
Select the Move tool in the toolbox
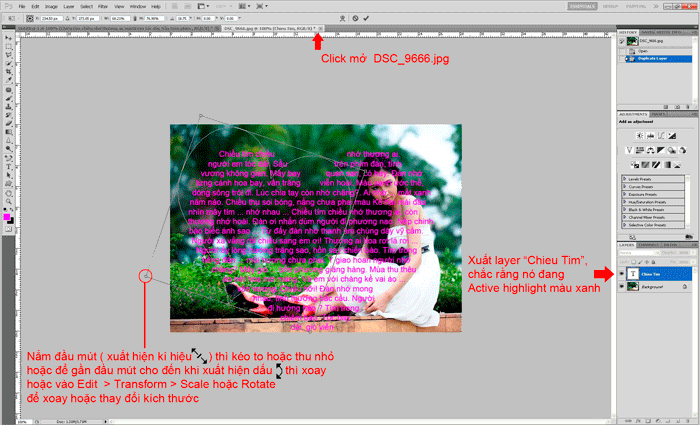pos(8,38)
